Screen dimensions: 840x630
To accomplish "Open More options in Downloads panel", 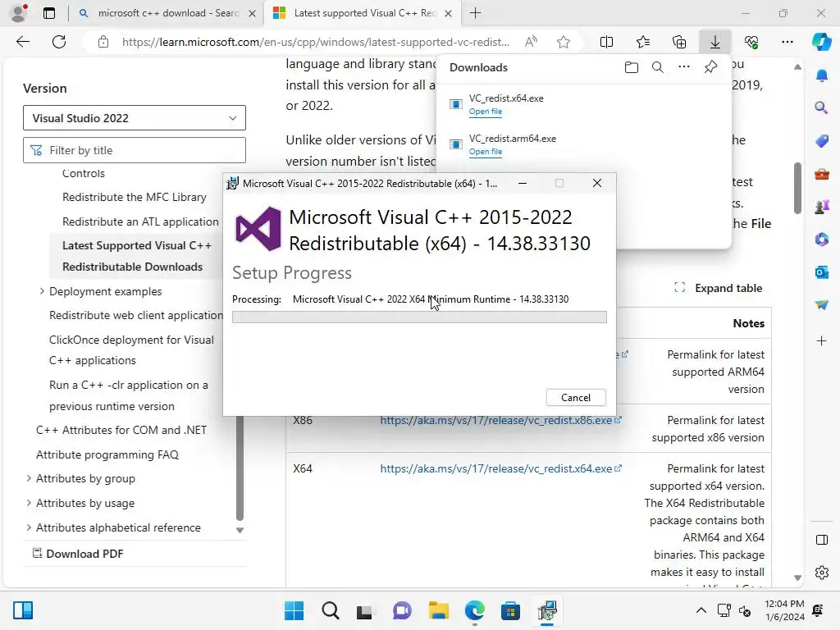I will pyautogui.click(x=683, y=67).
